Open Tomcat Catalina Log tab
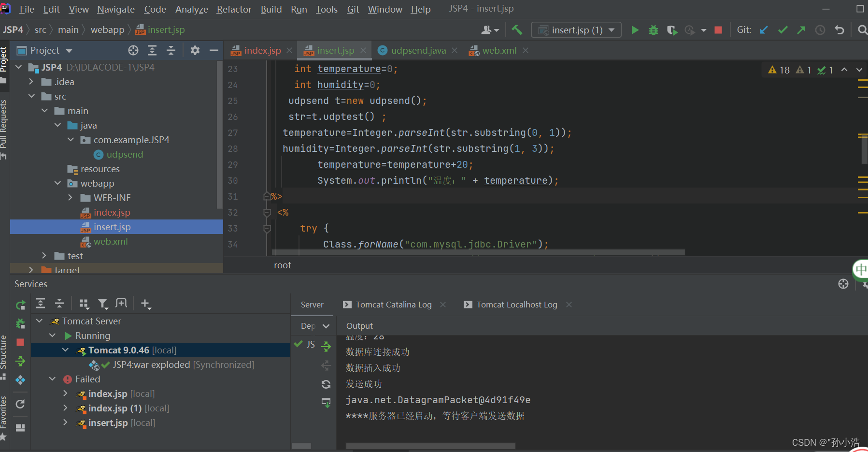This screenshot has width=868, height=452. [394, 305]
